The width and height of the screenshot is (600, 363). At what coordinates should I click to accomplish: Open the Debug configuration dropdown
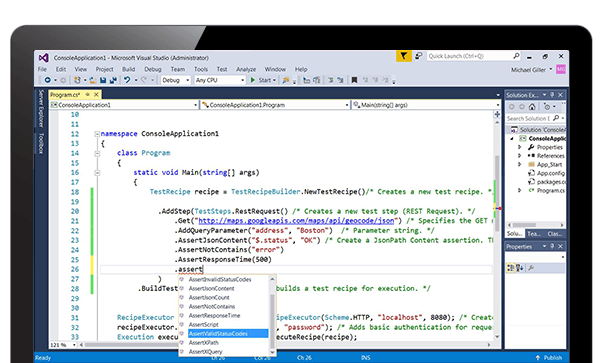[x=176, y=80]
